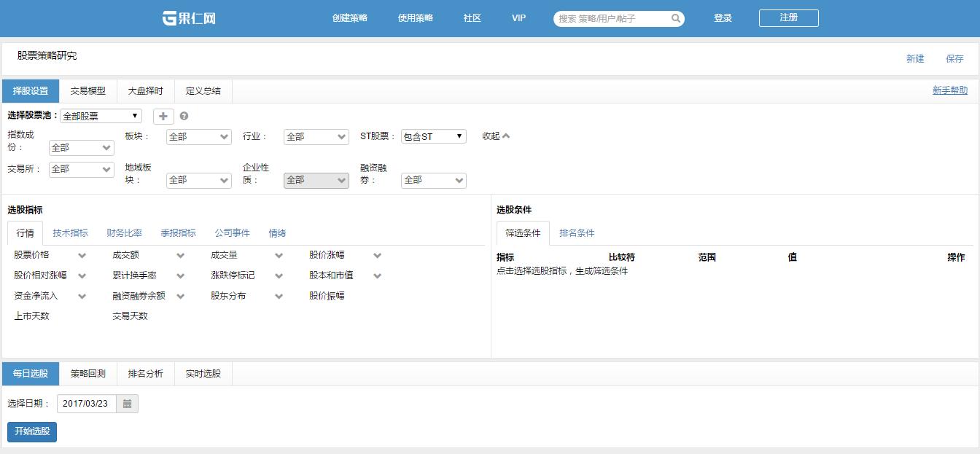Screen dimensions: 980x454
Task: Click the search magnifier icon
Action: coord(676,18)
